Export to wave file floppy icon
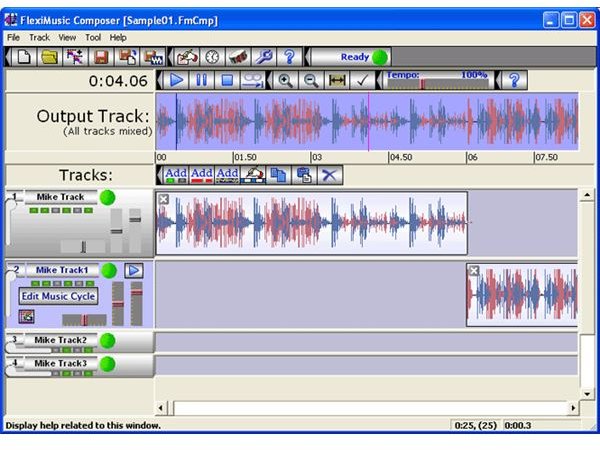The width and height of the screenshot is (600, 450). point(153,57)
